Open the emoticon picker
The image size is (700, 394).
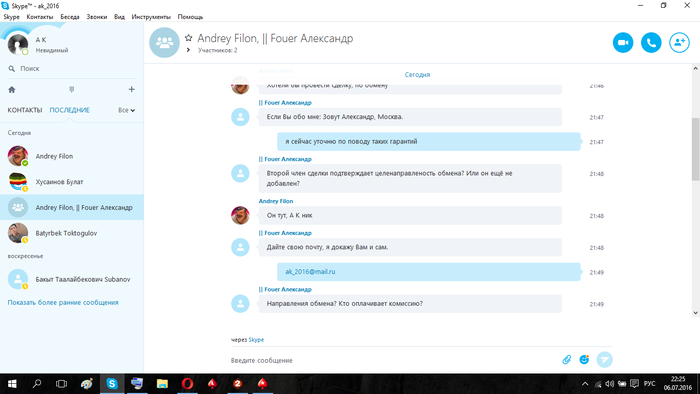click(x=584, y=360)
